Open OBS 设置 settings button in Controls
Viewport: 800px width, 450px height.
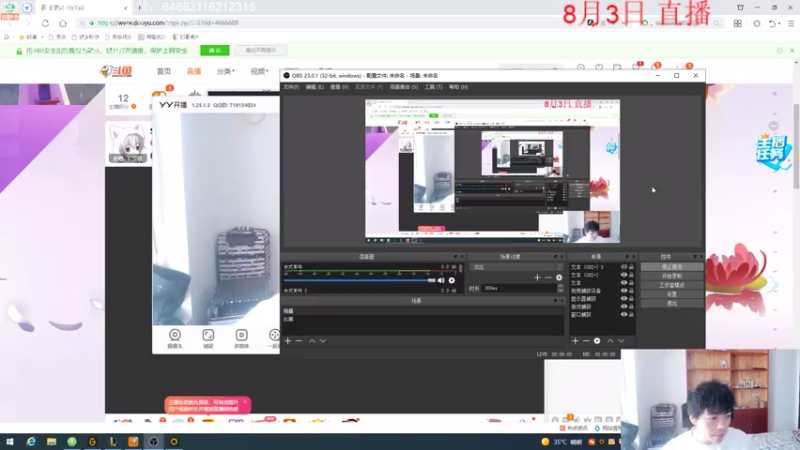tap(671, 294)
